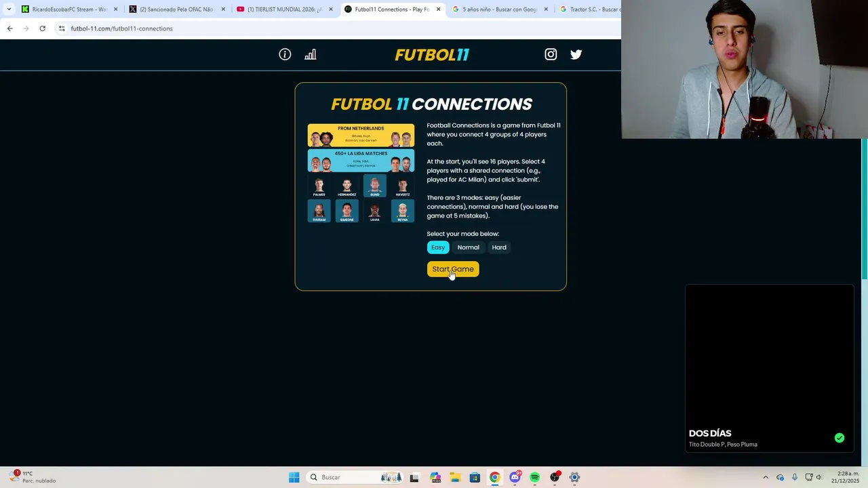This screenshot has height=488, width=868.
Task: Reload the current page
Action: click(42, 28)
